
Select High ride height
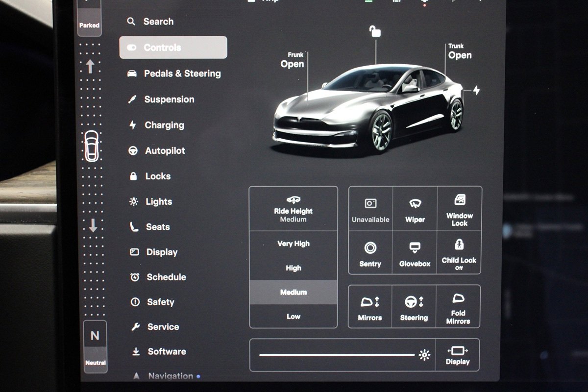click(294, 268)
